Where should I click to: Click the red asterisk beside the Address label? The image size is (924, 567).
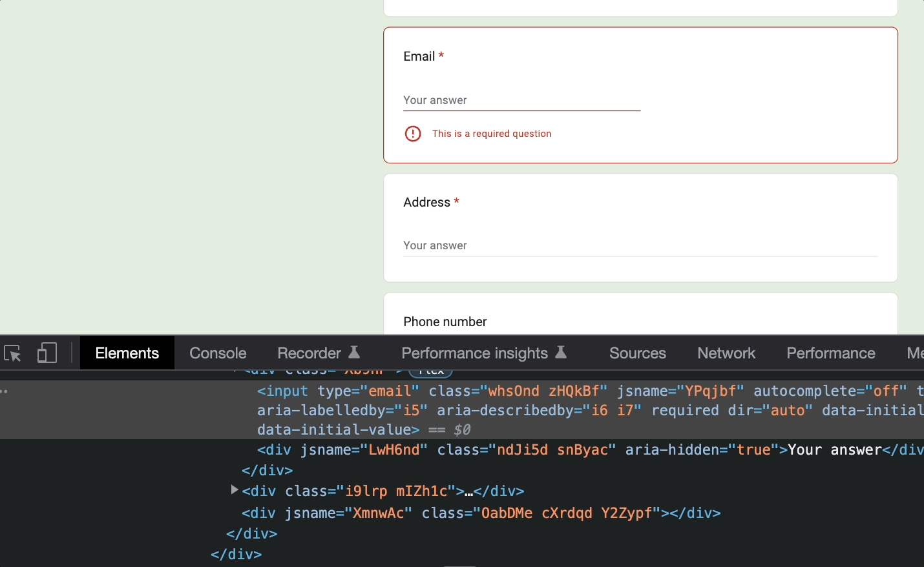[456, 201]
